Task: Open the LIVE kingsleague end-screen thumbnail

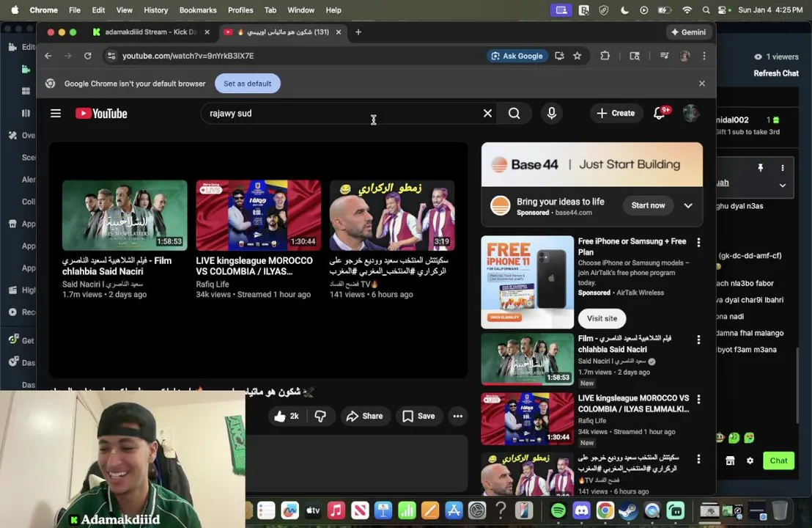Action: (259, 216)
